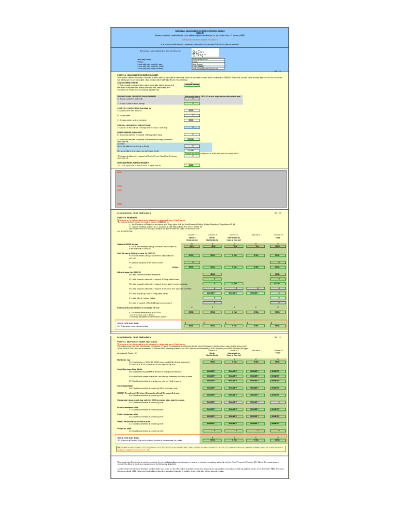Click the City of London Offset line 7 cell

pos(191,127)
